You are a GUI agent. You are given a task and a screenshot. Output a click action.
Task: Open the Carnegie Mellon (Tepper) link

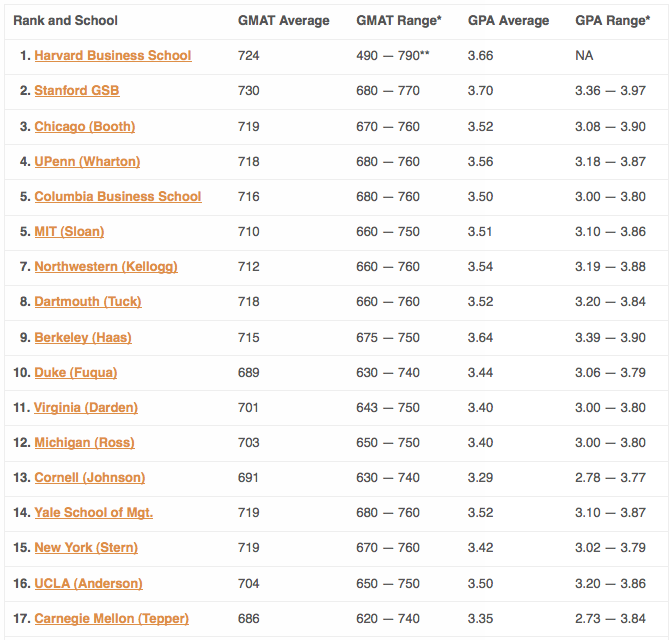click(111, 619)
